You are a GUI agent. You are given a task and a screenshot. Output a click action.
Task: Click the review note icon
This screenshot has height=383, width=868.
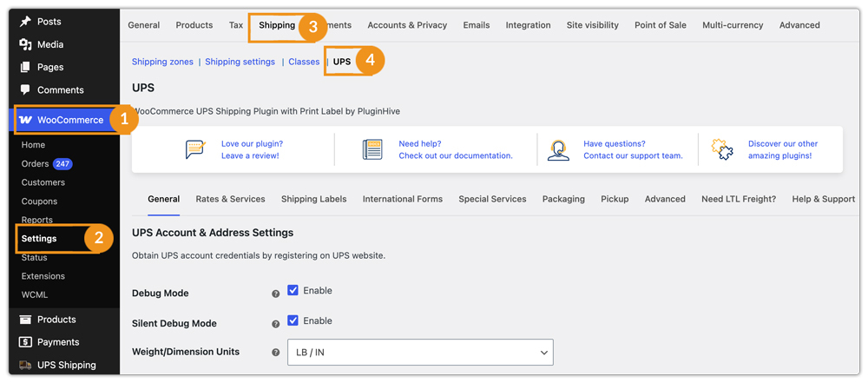(x=196, y=149)
